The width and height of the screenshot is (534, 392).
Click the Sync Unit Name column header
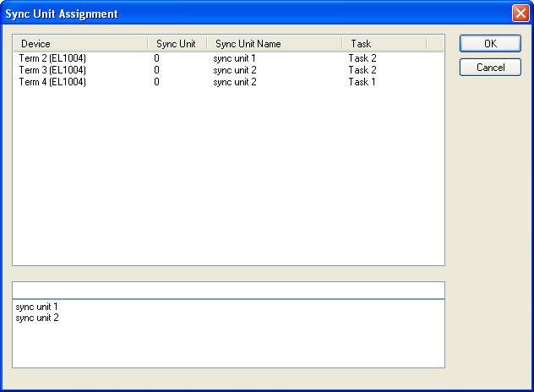tap(274, 44)
